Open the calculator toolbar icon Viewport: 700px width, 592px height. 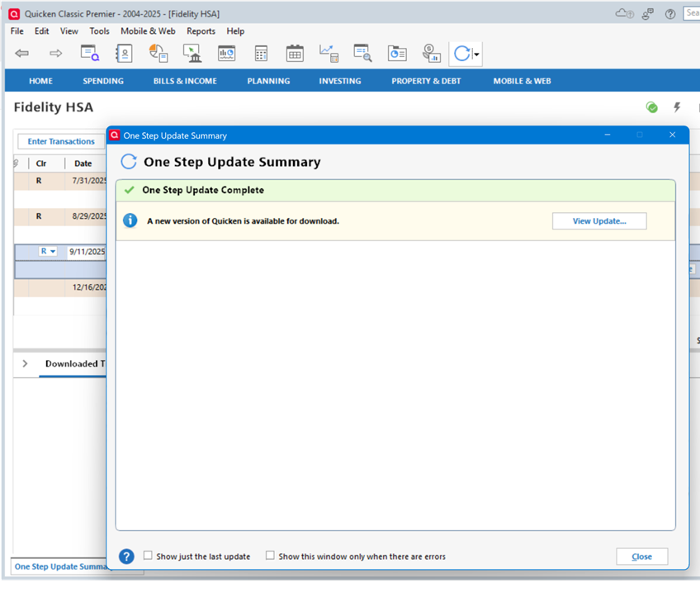click(x=261, y=54)
